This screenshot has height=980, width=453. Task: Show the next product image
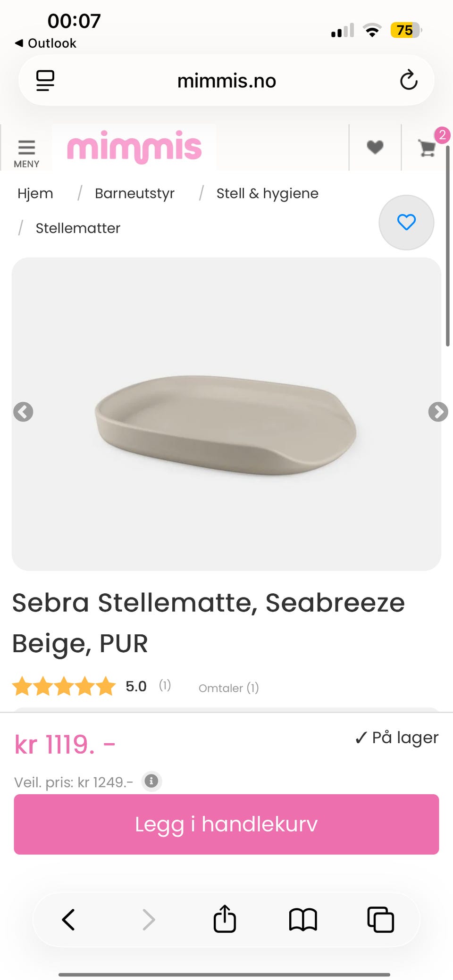pos(438,412)
